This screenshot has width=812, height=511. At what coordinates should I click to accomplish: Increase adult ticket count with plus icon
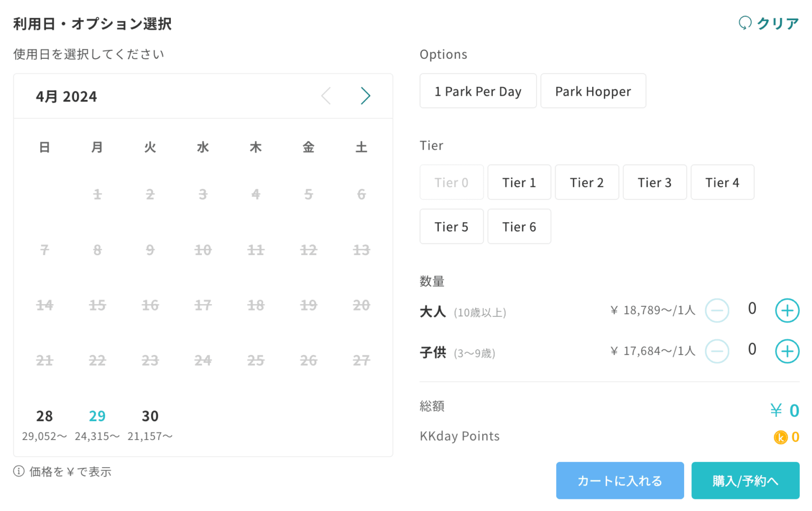pos(787,311)
